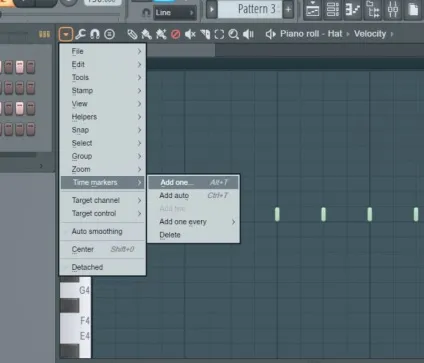This screenshot has width=424, height=363.
Task: Play the G4 piano key
Action: (75, 290)
